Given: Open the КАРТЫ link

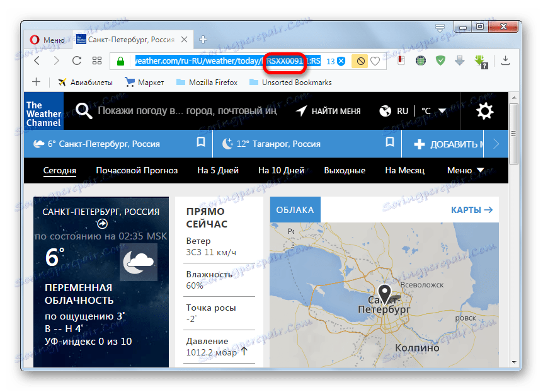Looking at the screenshot, I should [472, 210].
